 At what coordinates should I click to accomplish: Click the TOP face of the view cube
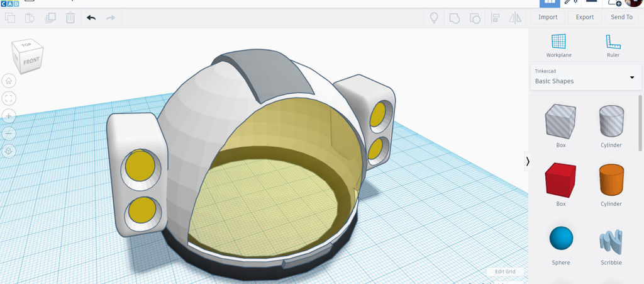point(26,44)
